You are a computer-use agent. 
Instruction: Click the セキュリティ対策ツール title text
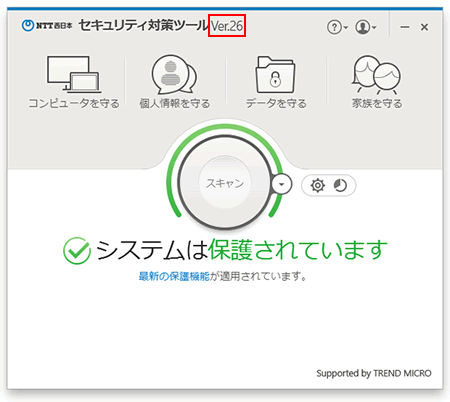click(144, 25)
